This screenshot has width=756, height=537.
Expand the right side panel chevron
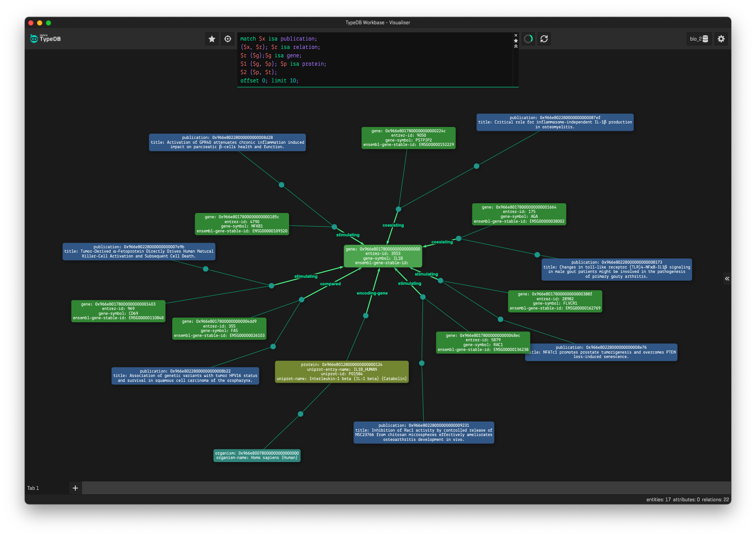point(727,278)
